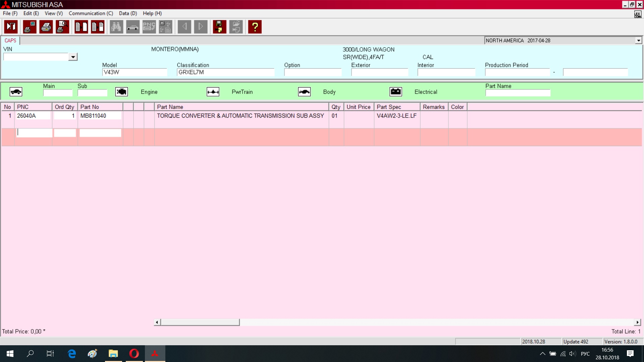Screen dimensions: 644x362
Task: Click the PwrTrain axle icon
Action: 213,92
